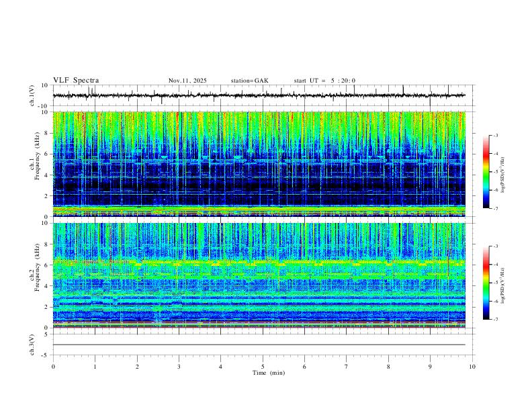Viewport: 532px width, 411px height.
Task: Click the "Time (min)" axis label
Action: click(x=269, y=373)
